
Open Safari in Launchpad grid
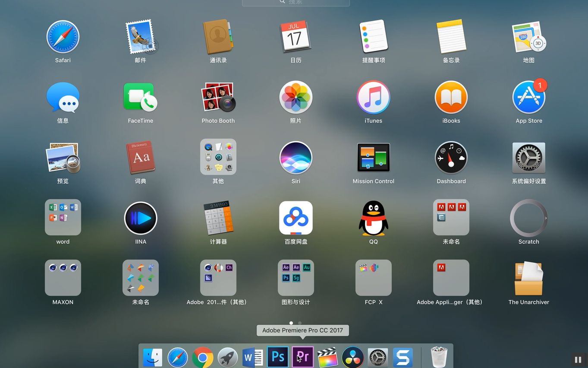[x=63, y=37]
